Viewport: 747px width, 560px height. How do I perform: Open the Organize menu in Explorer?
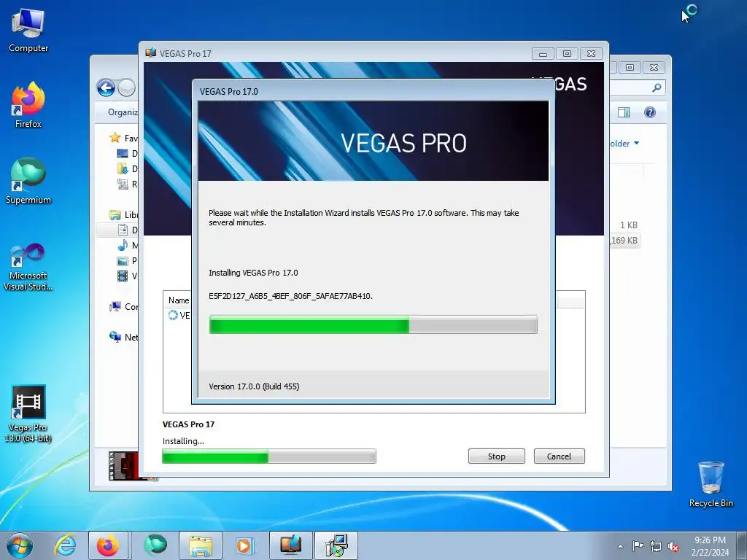[123, 112]
